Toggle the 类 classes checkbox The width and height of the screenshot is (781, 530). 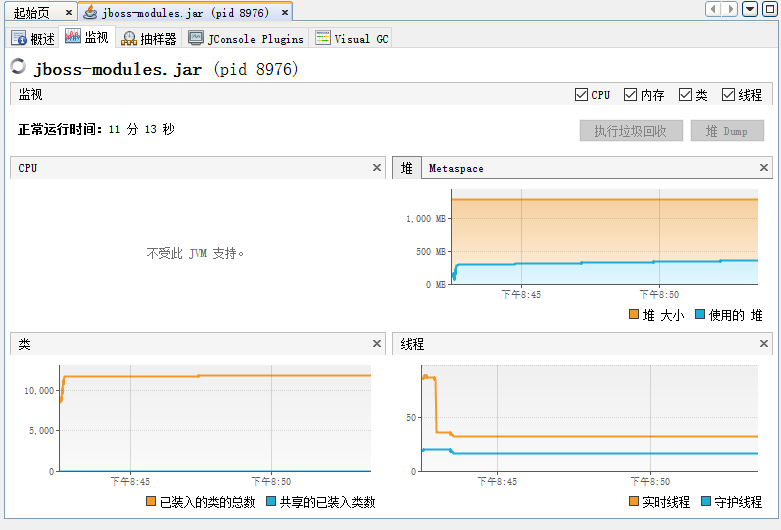685,94
